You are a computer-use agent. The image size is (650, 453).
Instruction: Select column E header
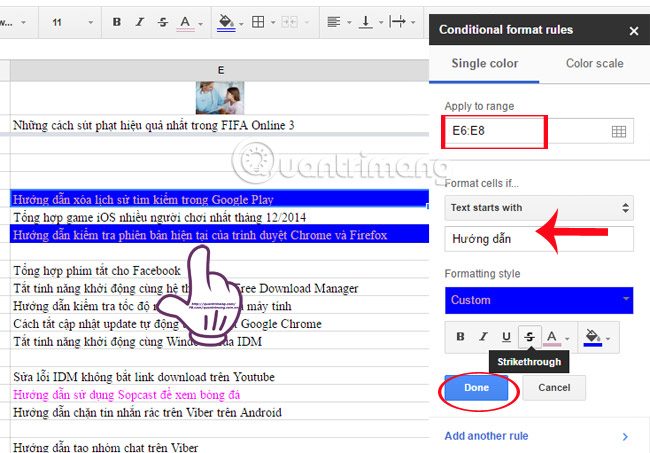click(x=220, y=70)
